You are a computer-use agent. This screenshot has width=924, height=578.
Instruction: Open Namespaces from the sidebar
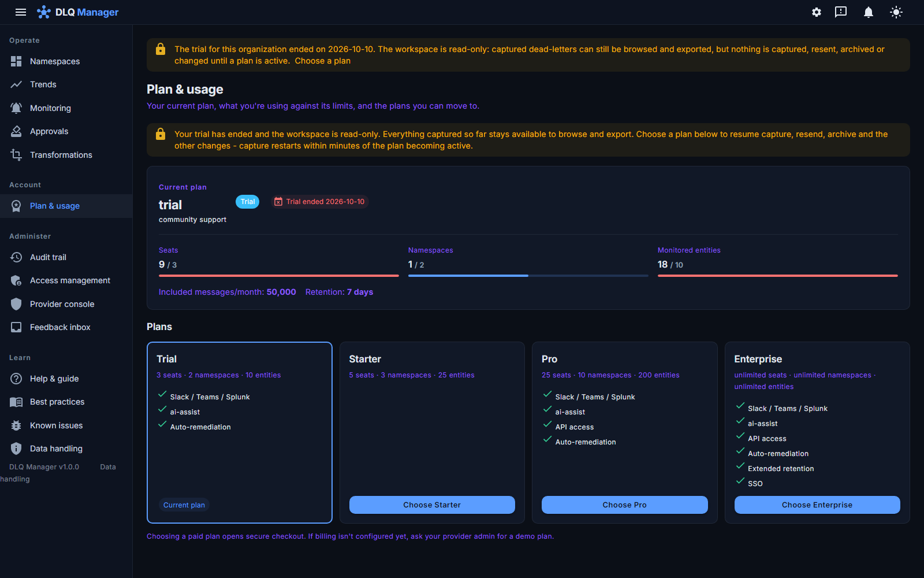coord(66,61)
